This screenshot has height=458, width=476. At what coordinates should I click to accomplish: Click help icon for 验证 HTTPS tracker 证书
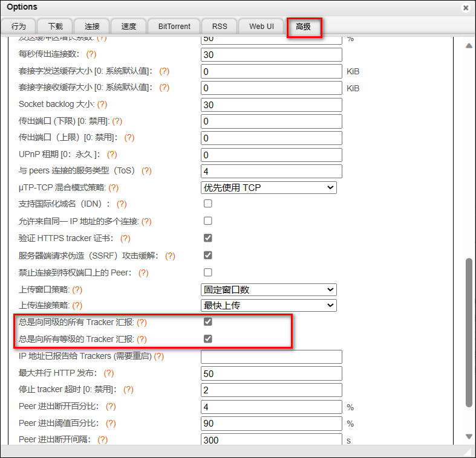[x=125, y=239]
